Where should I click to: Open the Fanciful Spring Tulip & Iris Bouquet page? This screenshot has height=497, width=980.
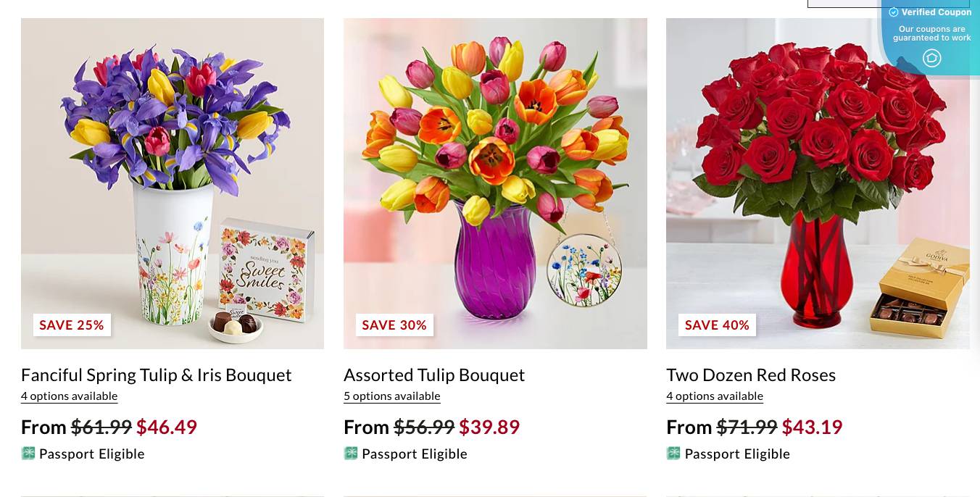point(156,375)
